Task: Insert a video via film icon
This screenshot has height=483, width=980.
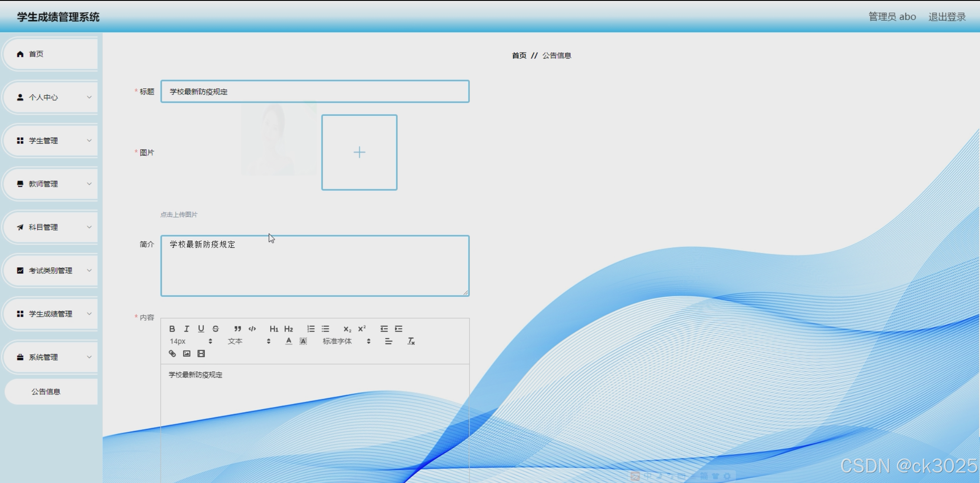Action: [x=201, y=353]
